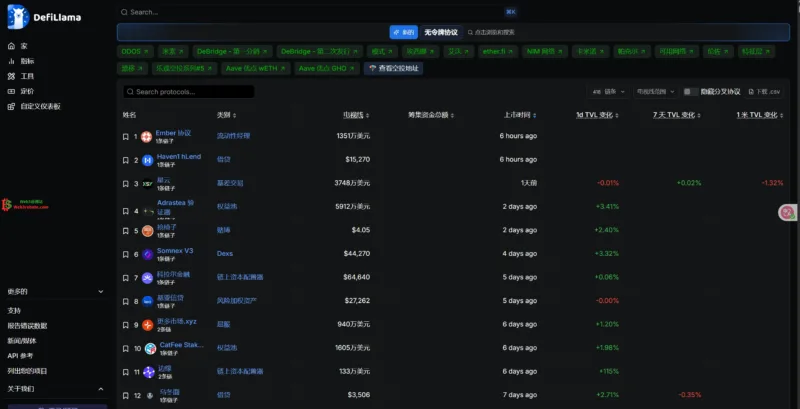The width and height of the screenshot is (800, 409).
Task: Open the custom dashboard (自定义仪表板) icon
Action: [12, 106]
